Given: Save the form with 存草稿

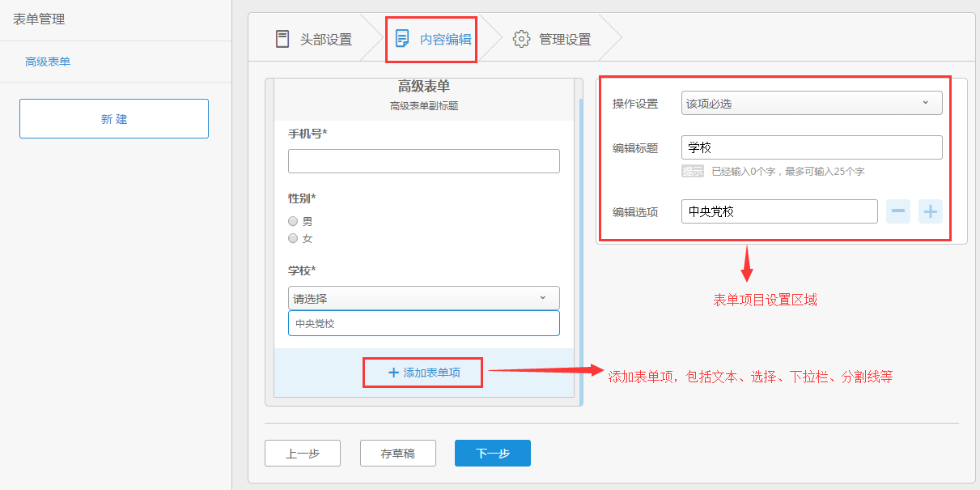Looking at the screenshot, I should point(397,454).
